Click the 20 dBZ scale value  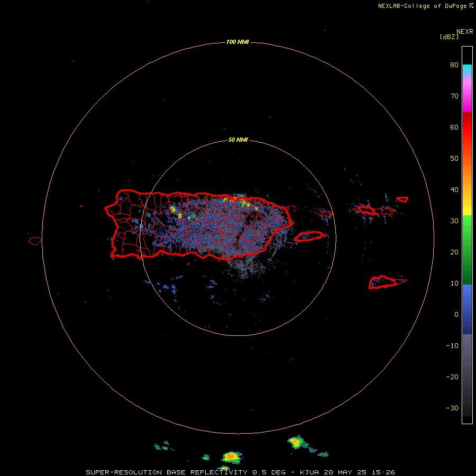(x=454, y=252)
